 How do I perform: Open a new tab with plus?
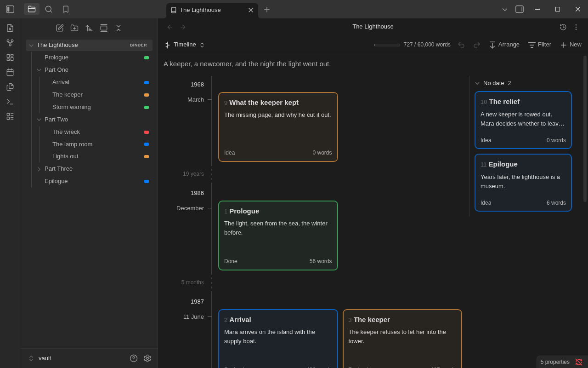coord(267,10)
